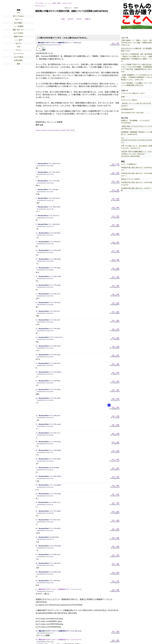
Task: Select the 全部 navigation tab
Action: tap(63, 19)
